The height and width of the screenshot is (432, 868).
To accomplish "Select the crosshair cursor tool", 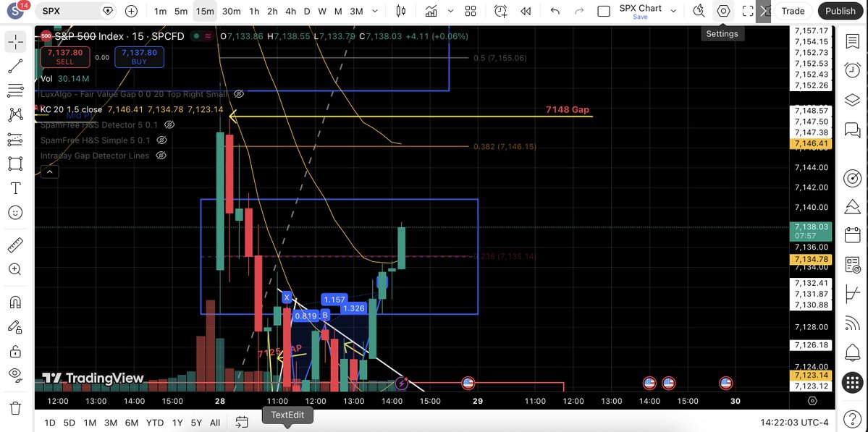I will point(15,42).
